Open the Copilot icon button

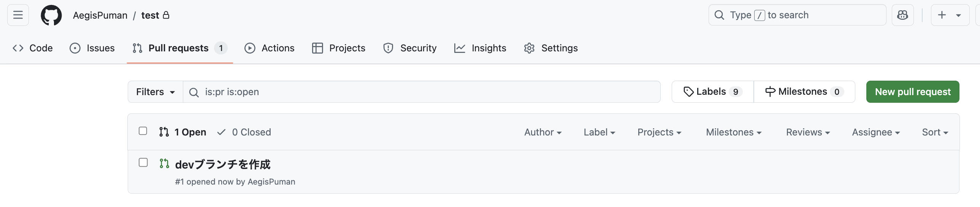pyautogui.click(x=902, y=15)
